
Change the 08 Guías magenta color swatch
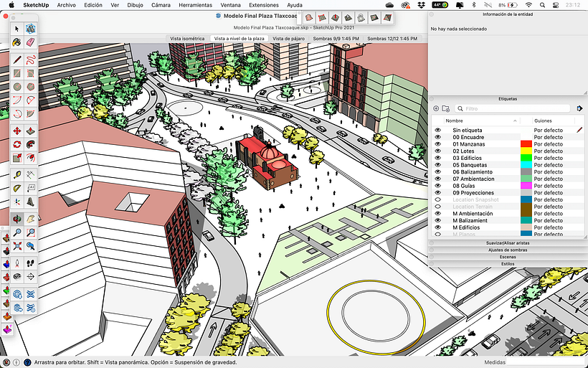point(526,186)
